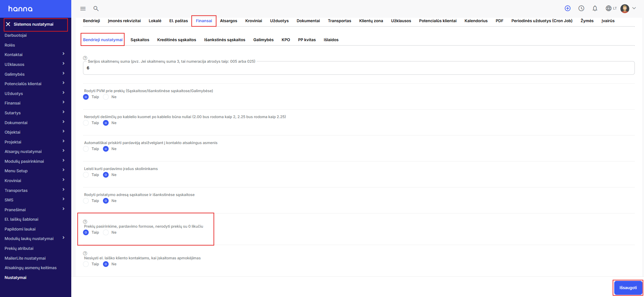Select Ne for Rodyti PVM prie prekių
The width and height of the screenshot is (644, 297).
(106, 97)
